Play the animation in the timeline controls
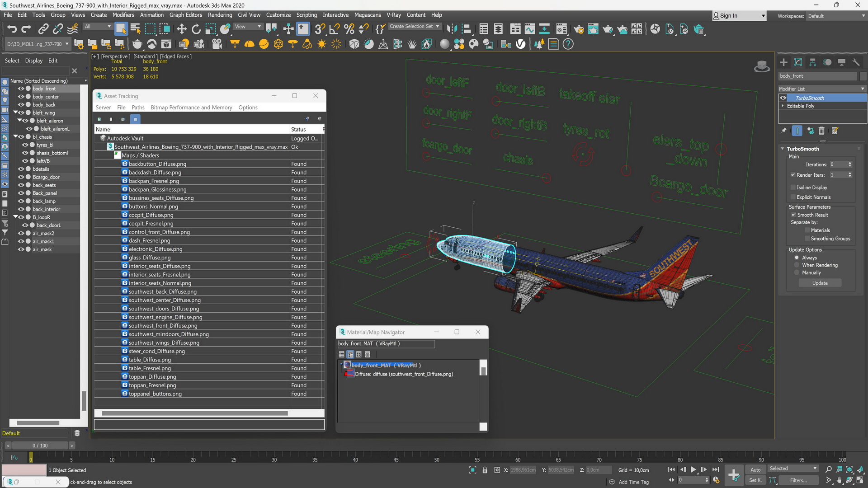The width and height of the screenshot is (868, 488). 693,470
